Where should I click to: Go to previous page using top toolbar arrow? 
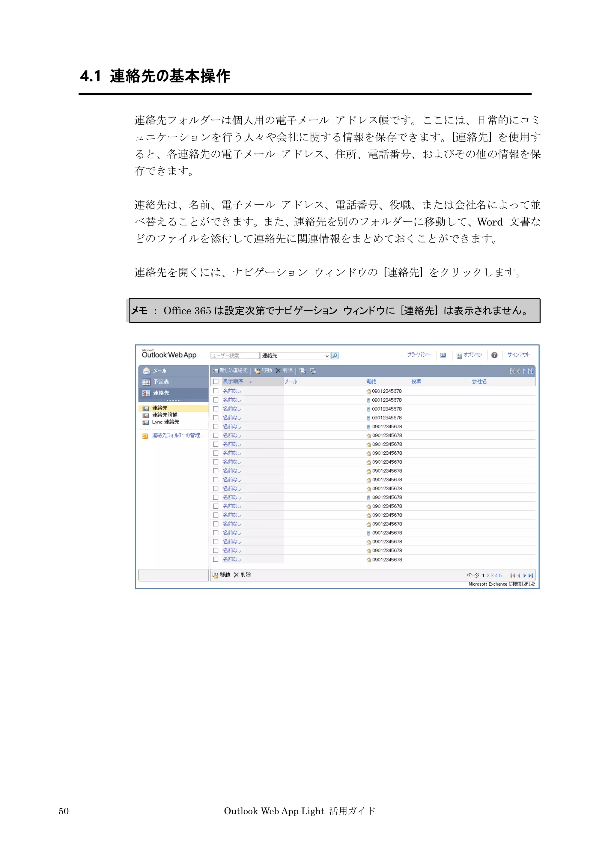tap(519, 371)
